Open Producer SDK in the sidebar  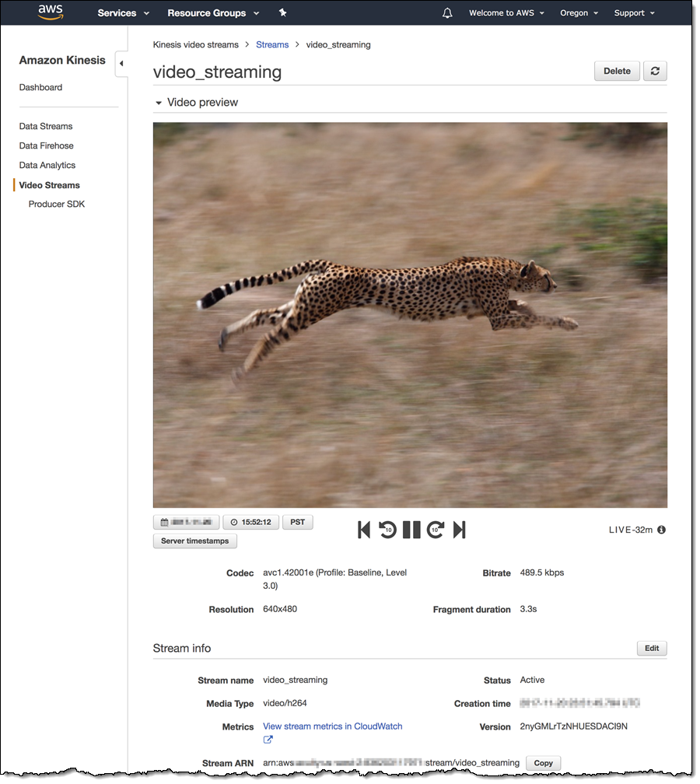click(57, 204)
